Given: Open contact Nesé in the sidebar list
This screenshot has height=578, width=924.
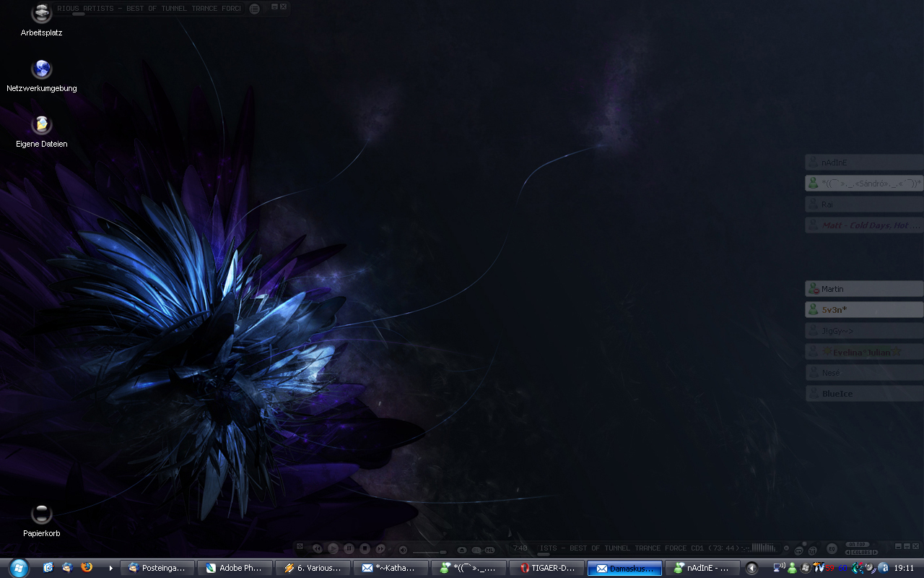Looking at the screenshot, I should 864,373.
